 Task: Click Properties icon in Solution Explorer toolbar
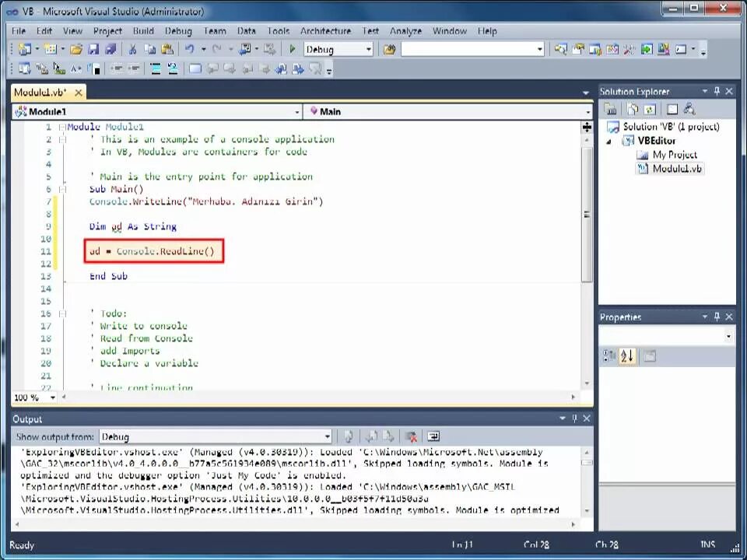tap(610, 110)
